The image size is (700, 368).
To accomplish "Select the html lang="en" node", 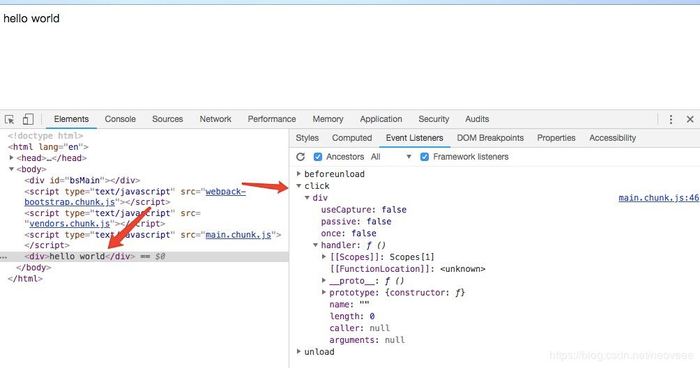I will [x=48, y=147].
